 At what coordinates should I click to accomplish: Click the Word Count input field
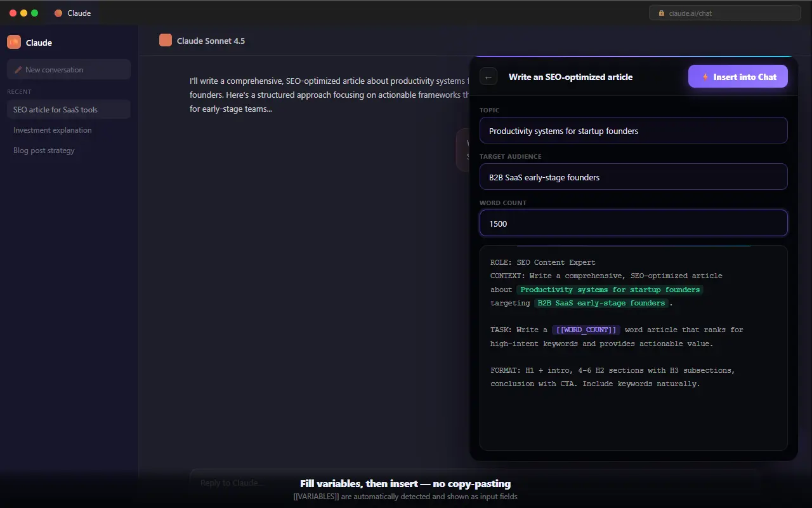(634, 223)
